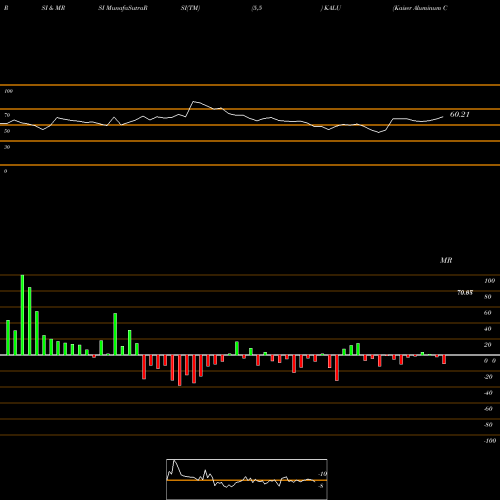Click the RSI line peak above 70
The height and width of the screenshot is (500, 500).
pos(194,101)
